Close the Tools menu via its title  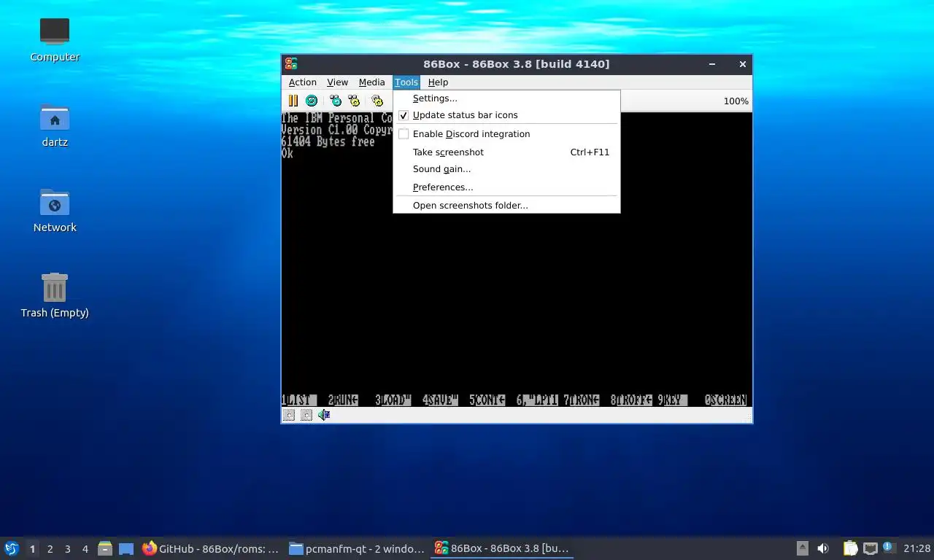[x=406, y=82]
